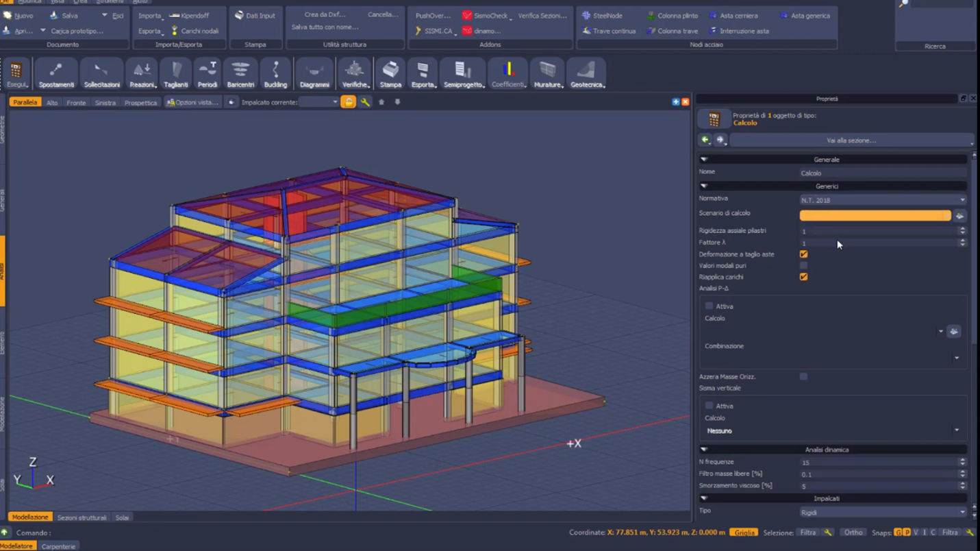
Task: Open the Geotecnica tool
Action: click(587, 74)
